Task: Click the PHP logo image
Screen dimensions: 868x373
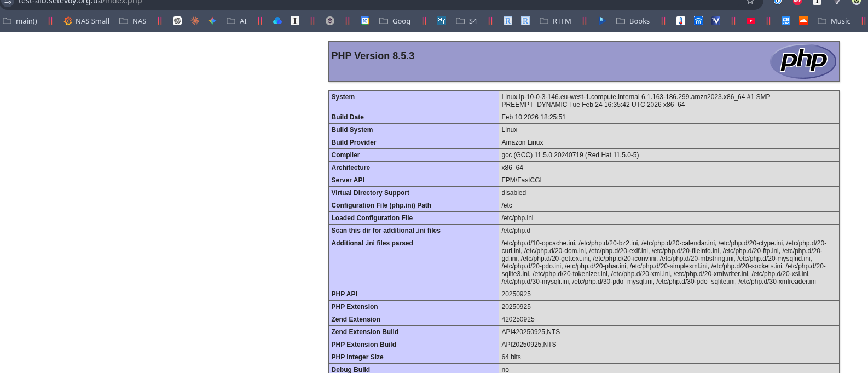Action: point(803,61)
